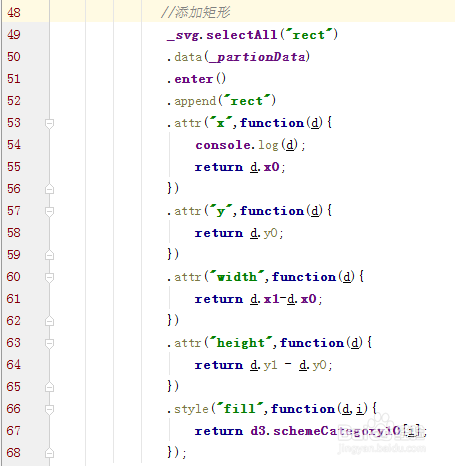This screenshot has height=466, width=455.
Task: Click line number 49 in gutter
Action: [x=14, y=35]
